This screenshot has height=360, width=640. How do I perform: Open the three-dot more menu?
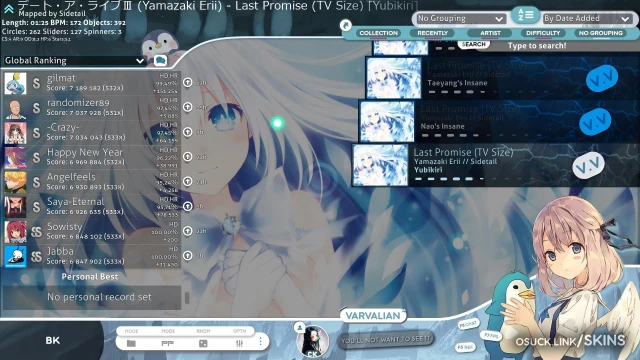260,341
